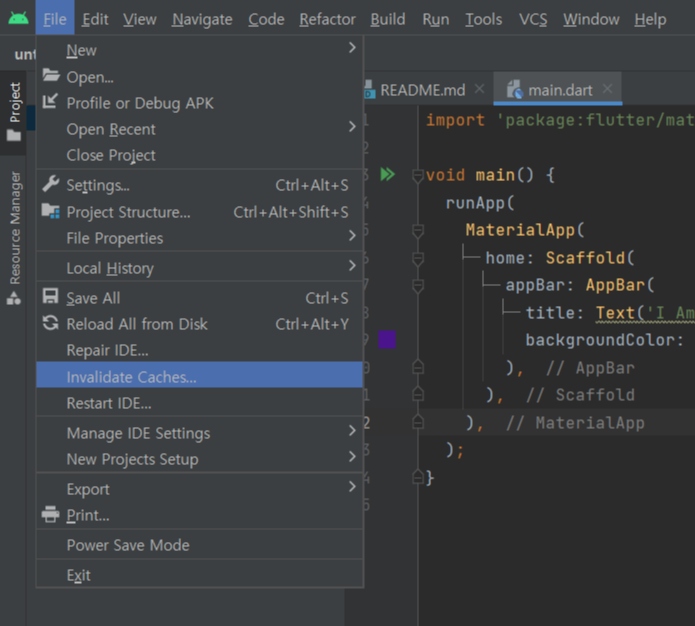
Task: Expand the New Projects Setup submenu
Action: point(352,457)
